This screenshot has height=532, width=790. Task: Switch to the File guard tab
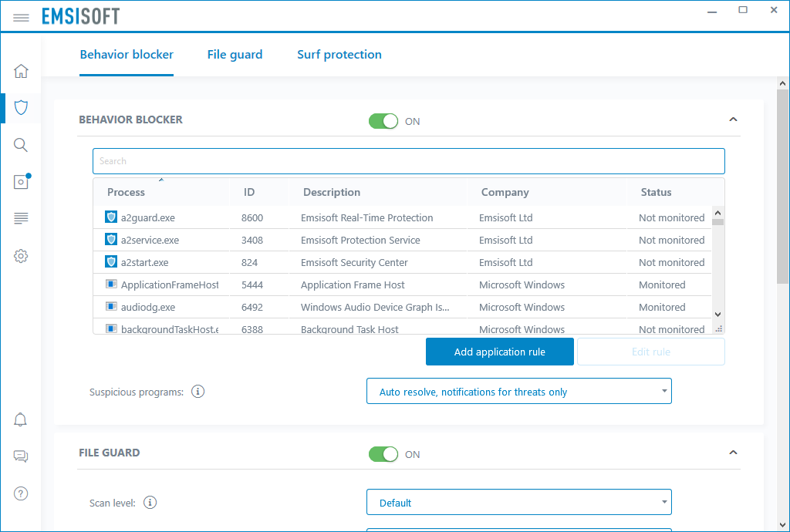click(235, 55)
